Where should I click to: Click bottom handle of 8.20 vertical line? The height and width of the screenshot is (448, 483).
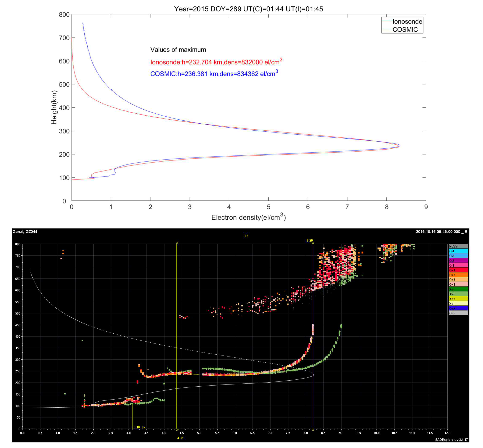pos(313,430)
